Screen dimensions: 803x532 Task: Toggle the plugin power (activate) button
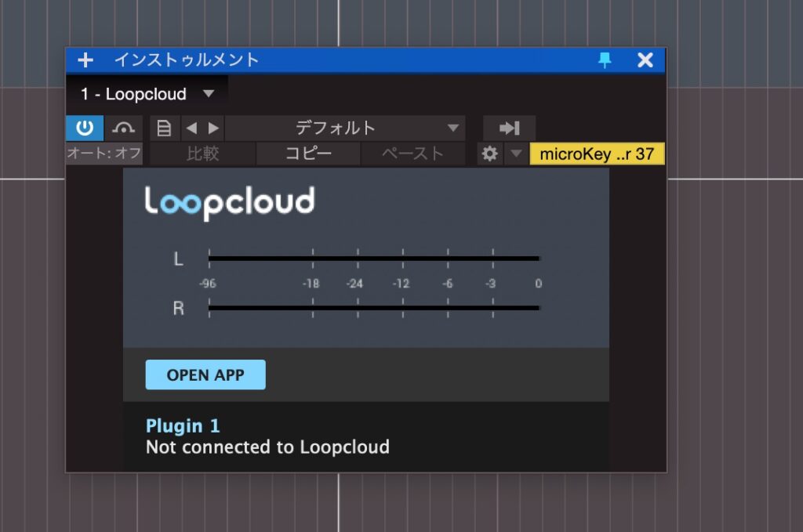coord(85,128)
